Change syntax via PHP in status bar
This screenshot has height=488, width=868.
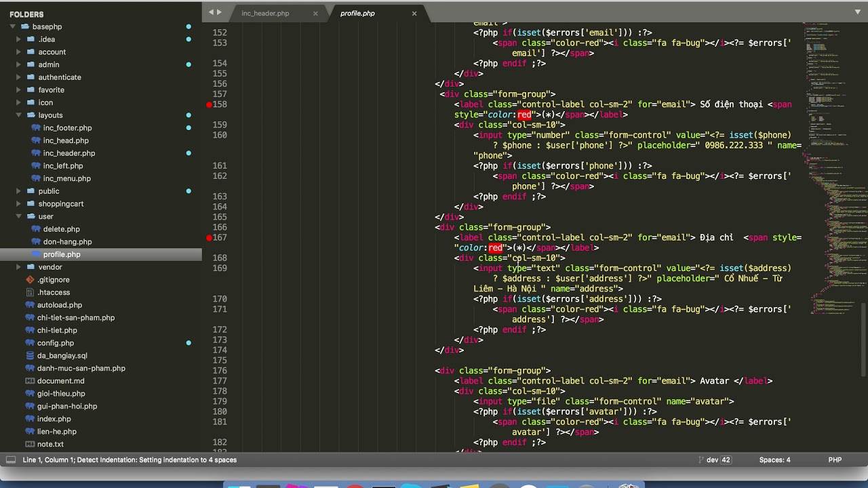pyautogui.click(x=835, y=460)
